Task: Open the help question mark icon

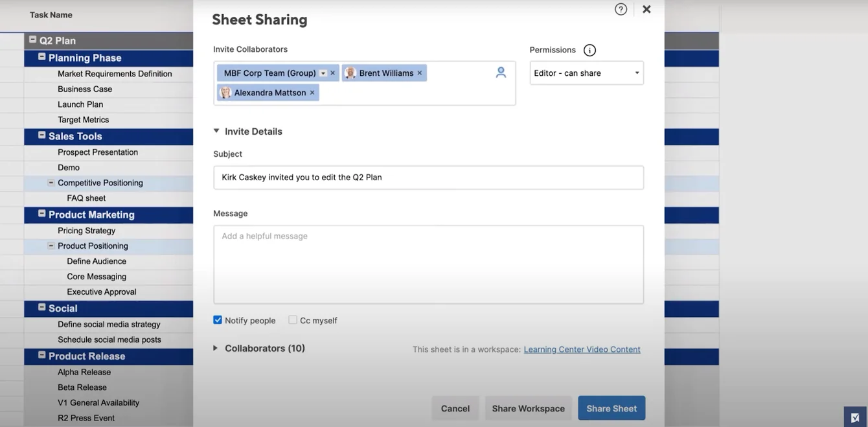Action: [621, 9]
